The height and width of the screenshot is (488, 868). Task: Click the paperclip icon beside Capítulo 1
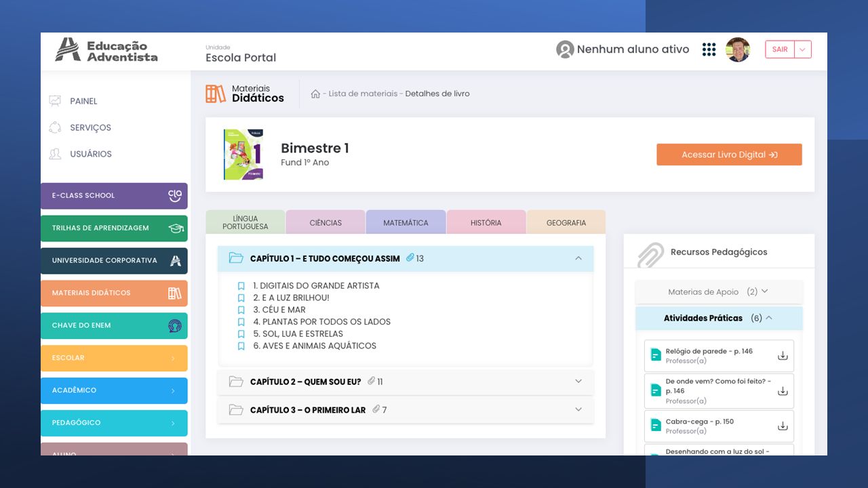[x=410, y=258]
